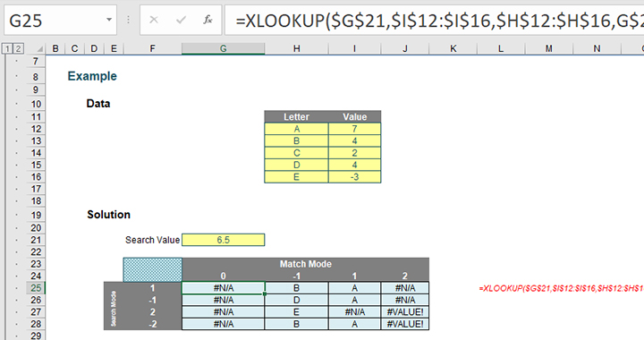Click the Value table header
This screenshot has width=644, height=340.
354,116
